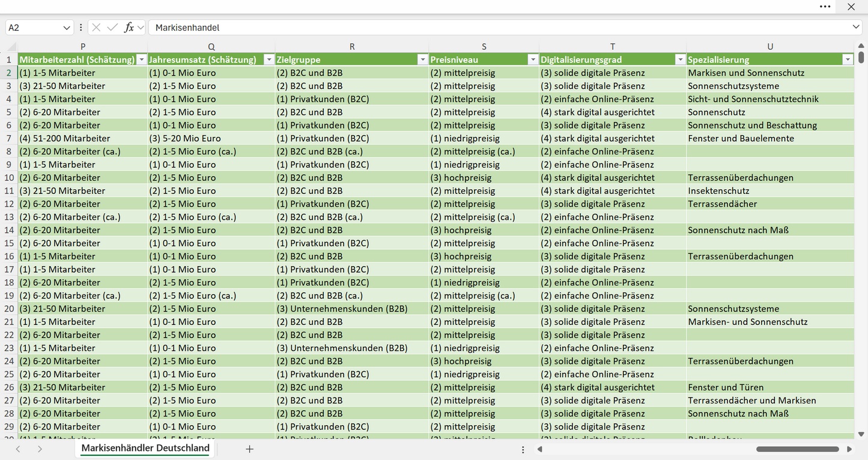Open the Name Box dropdown
This screenshot has width=868, height=460.
point(66,28)
